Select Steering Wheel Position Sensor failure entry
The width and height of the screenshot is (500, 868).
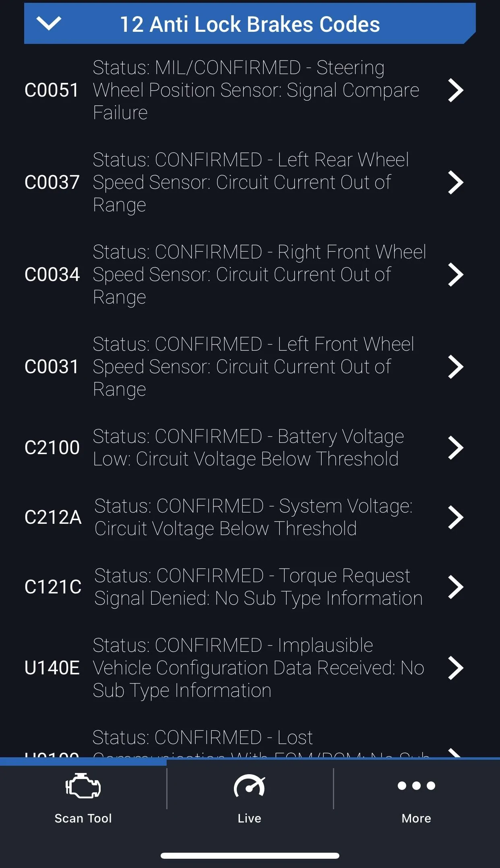click(256, 90)
